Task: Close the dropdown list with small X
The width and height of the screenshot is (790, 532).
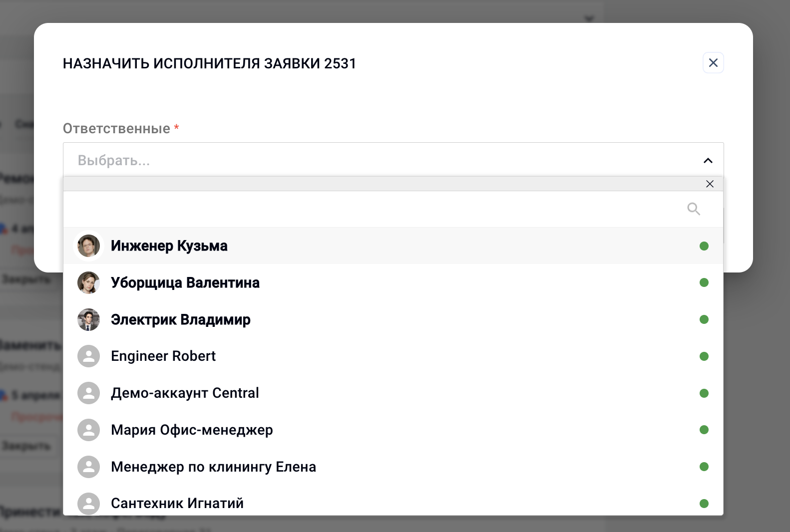Action: point(710,184)
